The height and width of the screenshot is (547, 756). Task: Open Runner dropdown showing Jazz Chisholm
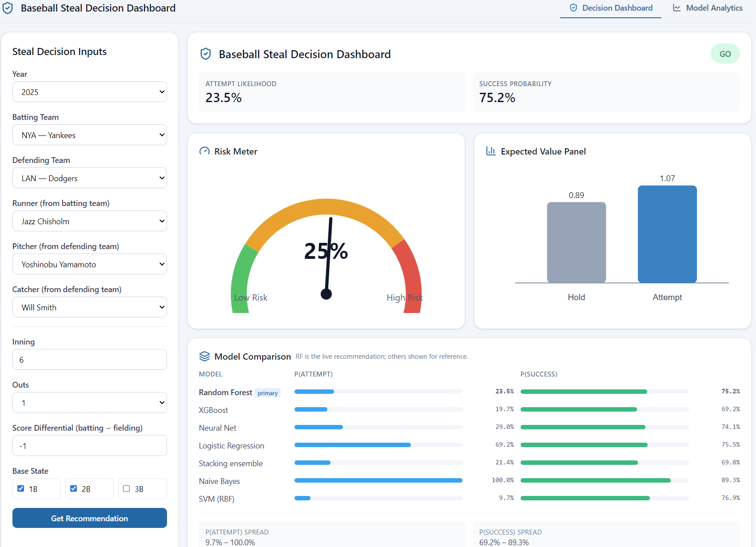90,221
